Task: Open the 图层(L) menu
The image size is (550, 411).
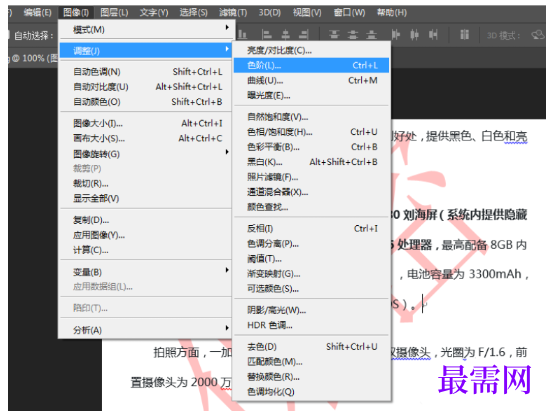Action: coord(114,13)
